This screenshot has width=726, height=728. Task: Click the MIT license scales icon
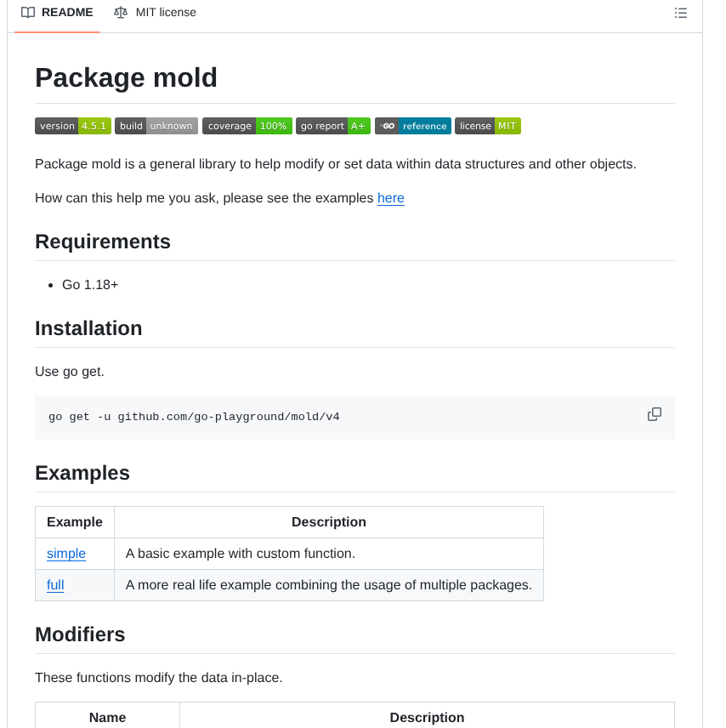point(120,12)
